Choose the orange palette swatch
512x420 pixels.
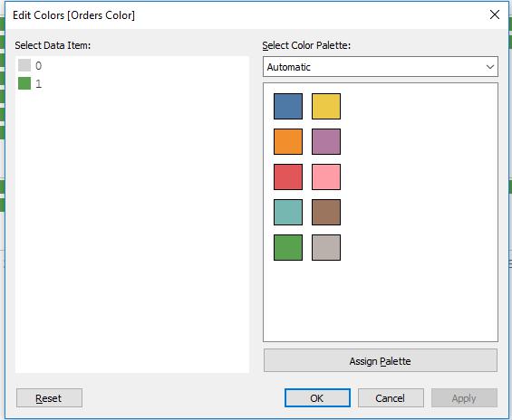[288, 141]
